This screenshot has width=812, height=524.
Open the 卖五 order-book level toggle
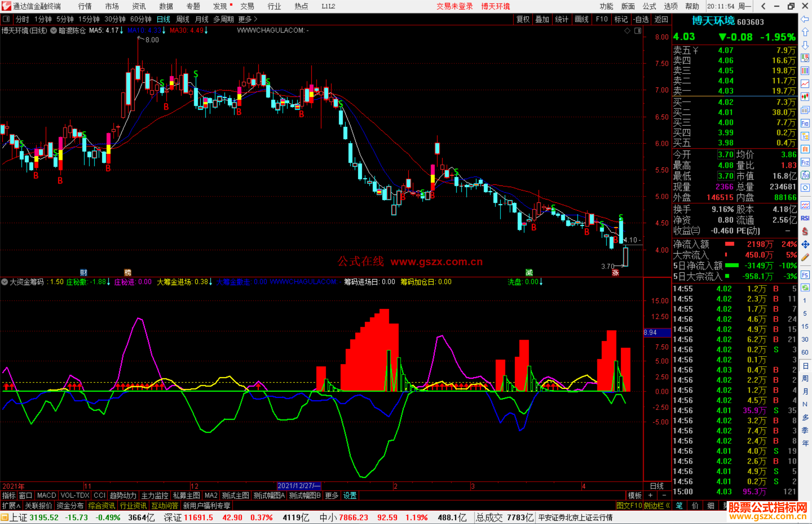(686, 50)
